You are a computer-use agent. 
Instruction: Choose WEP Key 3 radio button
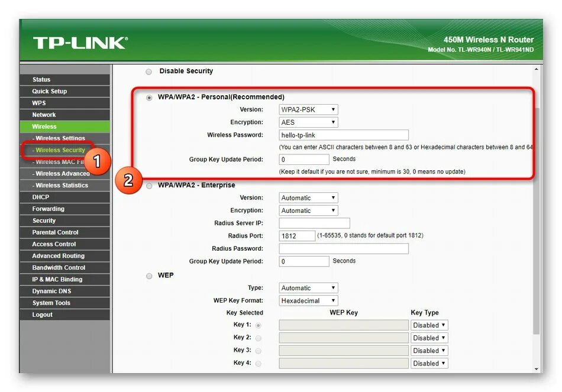click(258, 351)
